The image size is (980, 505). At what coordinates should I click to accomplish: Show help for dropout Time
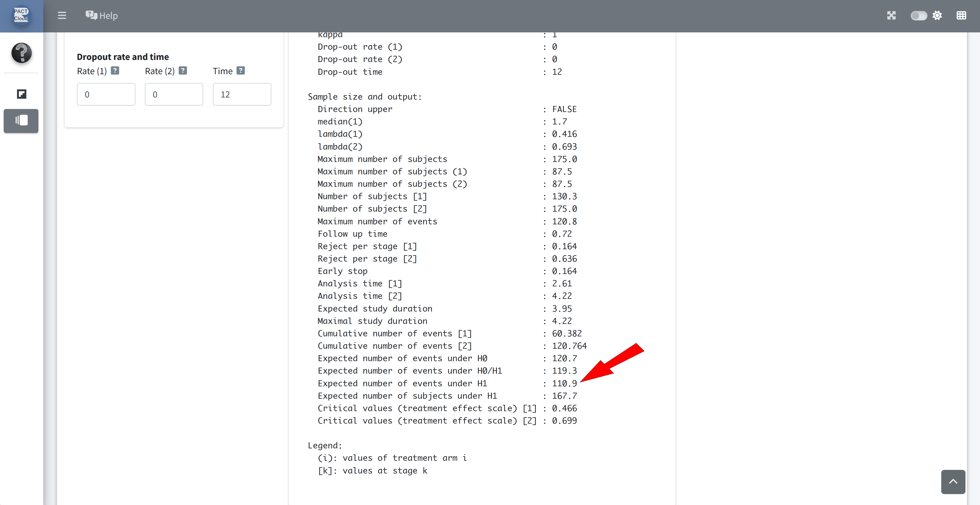tap(240, 71)
